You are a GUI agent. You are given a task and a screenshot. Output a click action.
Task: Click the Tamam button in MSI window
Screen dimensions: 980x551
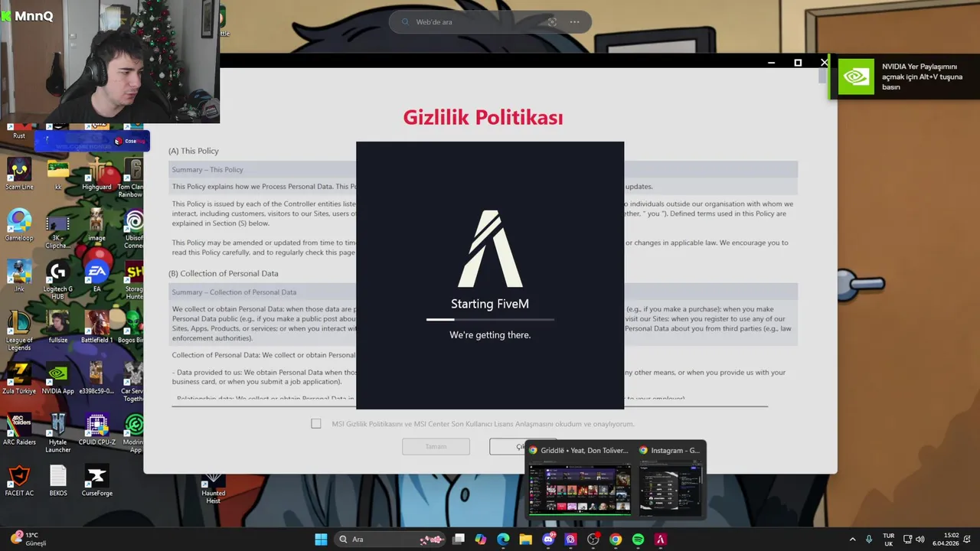pyautogui.click(x=436, y=446)
